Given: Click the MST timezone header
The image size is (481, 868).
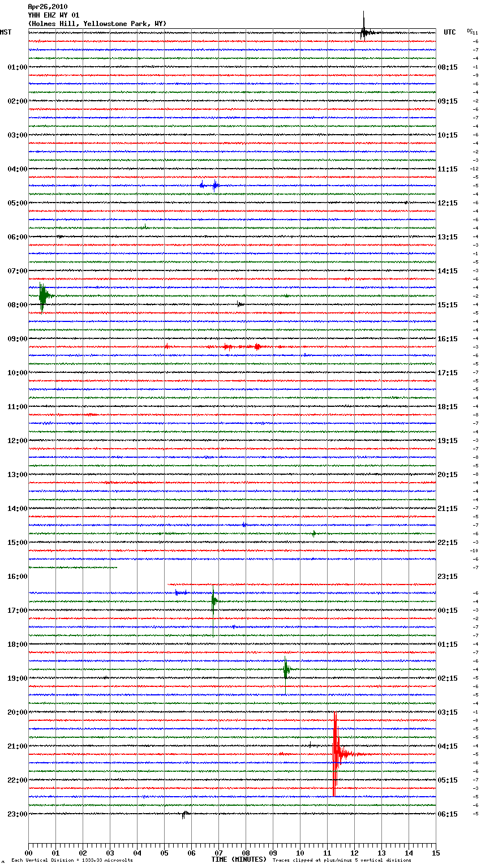Looking at the screenshot, I should coord(6,32).
